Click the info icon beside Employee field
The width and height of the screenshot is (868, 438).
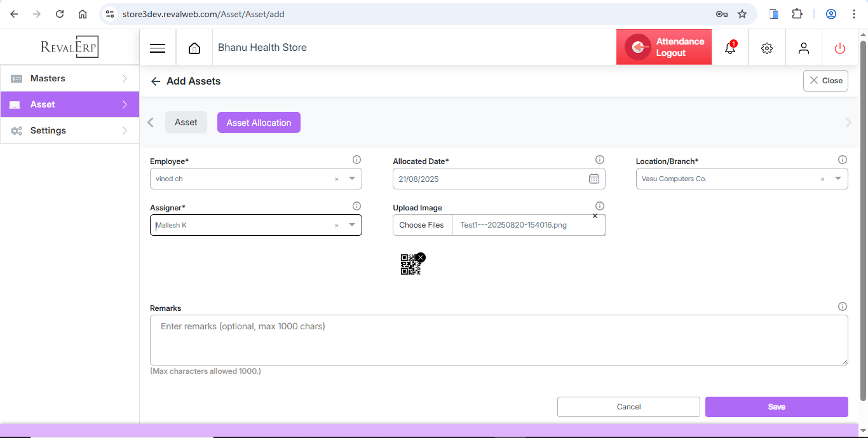click(x=356, y=160)
